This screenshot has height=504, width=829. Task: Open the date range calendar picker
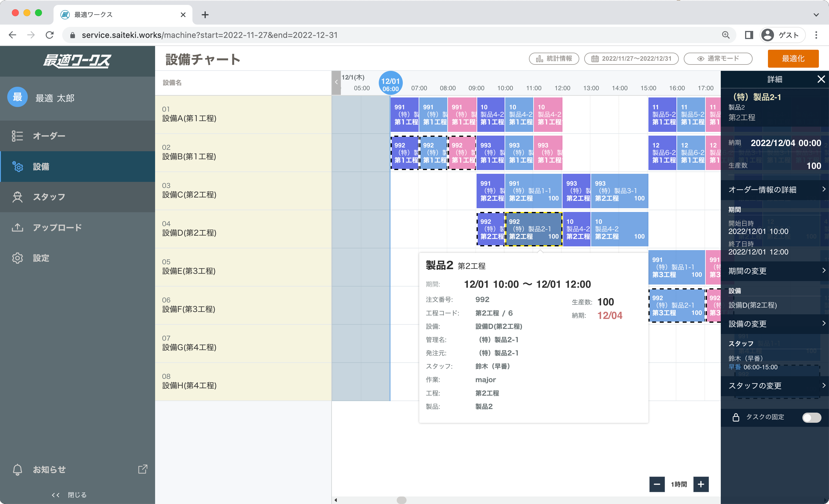point(631,58)
